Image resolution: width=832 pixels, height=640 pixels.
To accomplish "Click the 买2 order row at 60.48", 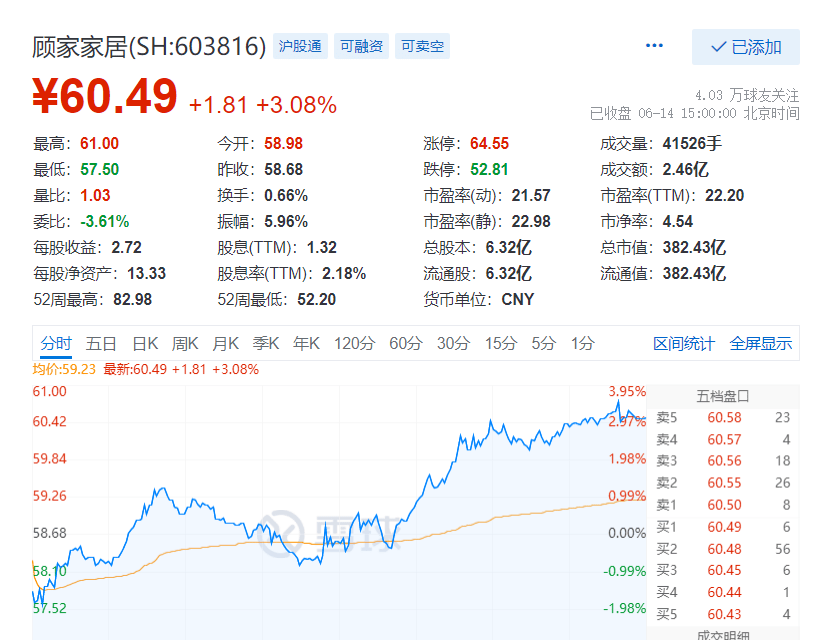I will 723,549.
